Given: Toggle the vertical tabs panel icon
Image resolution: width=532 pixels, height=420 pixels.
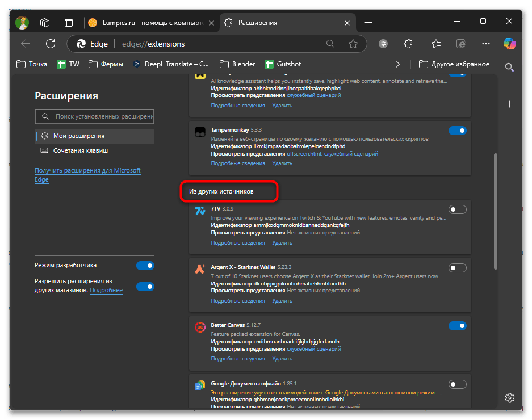Looking at the screenshot, I should (69, 23).
